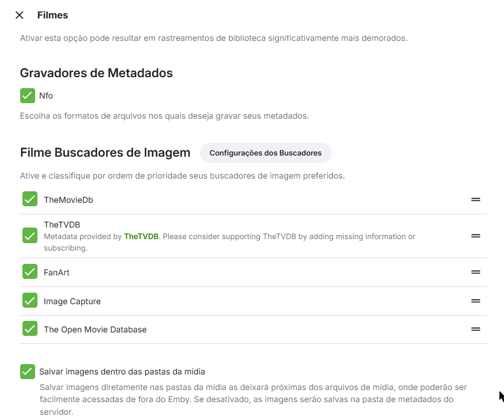Disable the FanArt image fetcher
The width and height of the screenshot is (504, 420).
29,271
